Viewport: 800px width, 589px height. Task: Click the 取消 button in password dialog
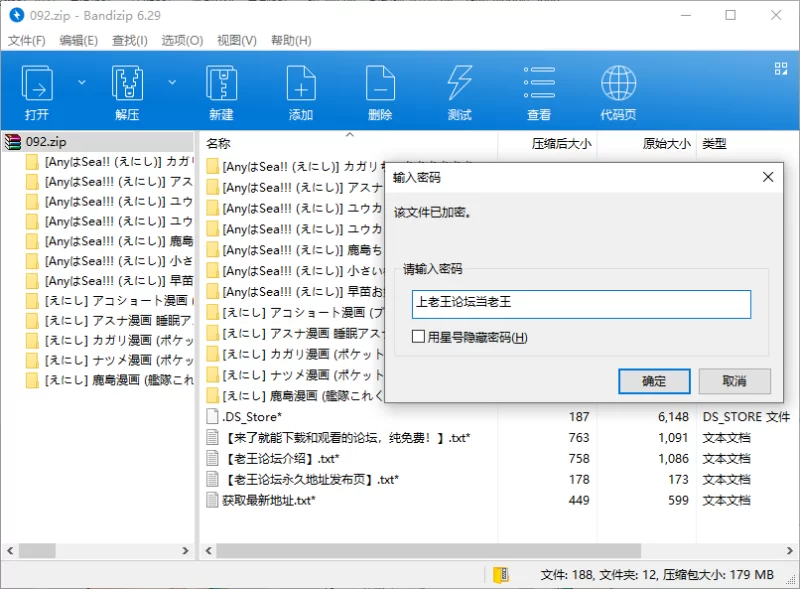[734, 381]
